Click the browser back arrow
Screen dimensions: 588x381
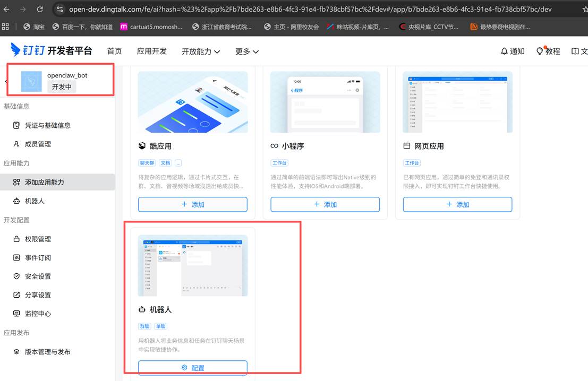[x=6, y=10]
